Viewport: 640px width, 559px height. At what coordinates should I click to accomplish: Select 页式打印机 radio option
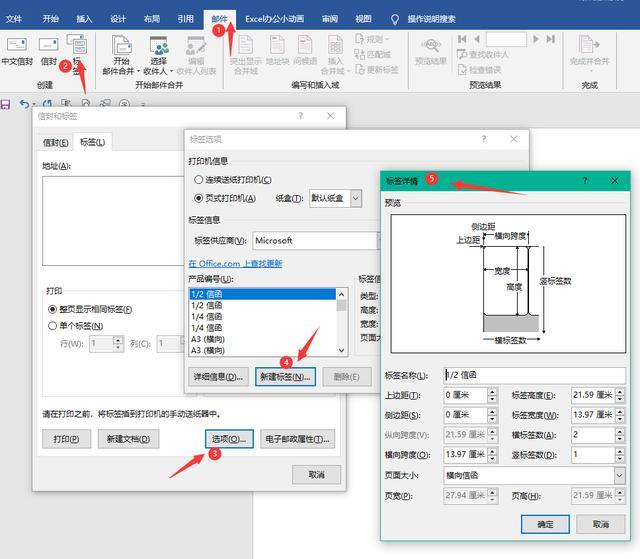point(198,198)
